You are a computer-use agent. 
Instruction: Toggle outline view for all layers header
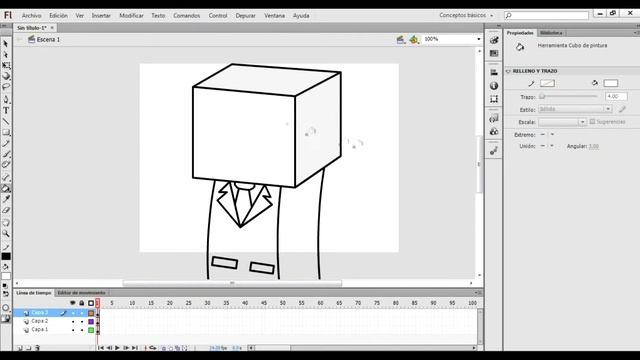coord(91,303)
